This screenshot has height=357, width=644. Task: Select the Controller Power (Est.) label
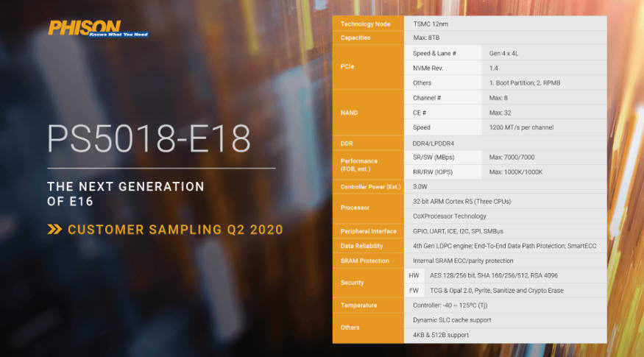[368, 187]
